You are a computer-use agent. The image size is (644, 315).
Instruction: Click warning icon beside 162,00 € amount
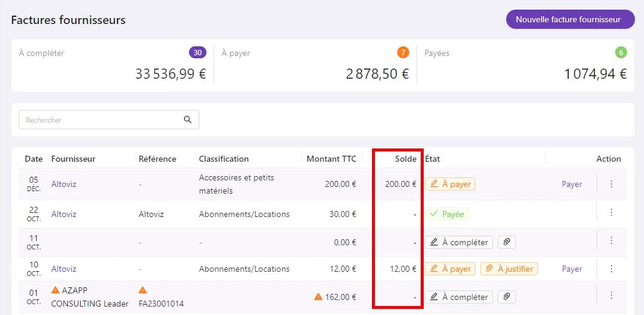[x=318, y=296]
